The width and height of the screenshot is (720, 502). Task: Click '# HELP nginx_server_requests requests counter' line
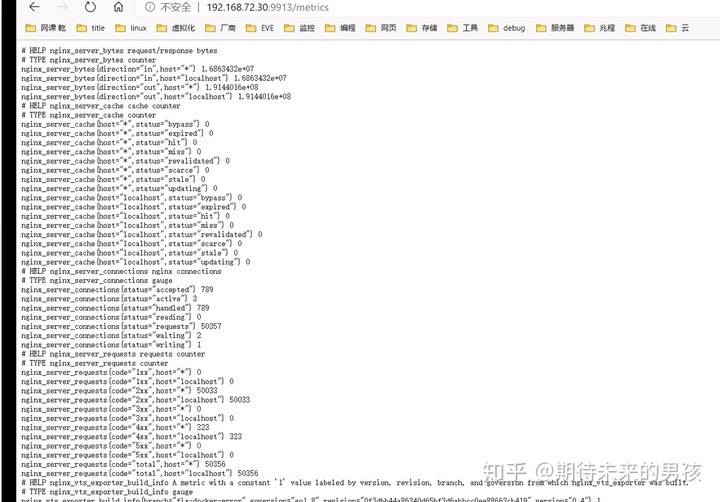point(113,354)
